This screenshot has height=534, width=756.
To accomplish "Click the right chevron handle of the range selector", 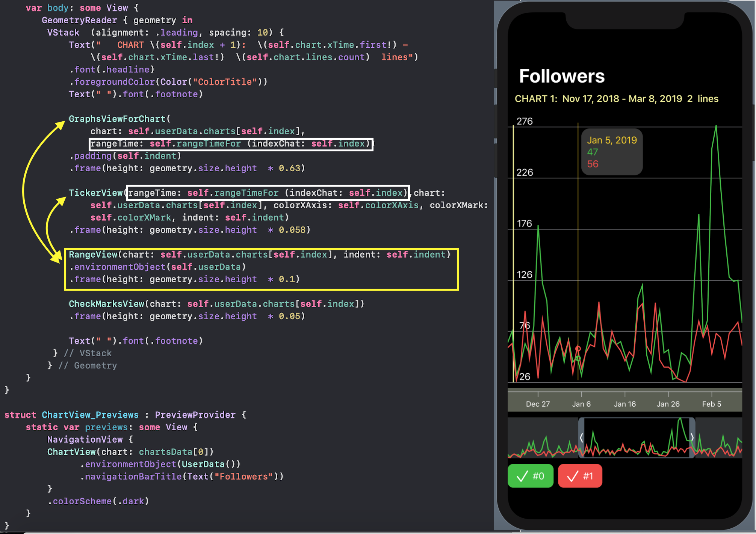I will 692,437.
